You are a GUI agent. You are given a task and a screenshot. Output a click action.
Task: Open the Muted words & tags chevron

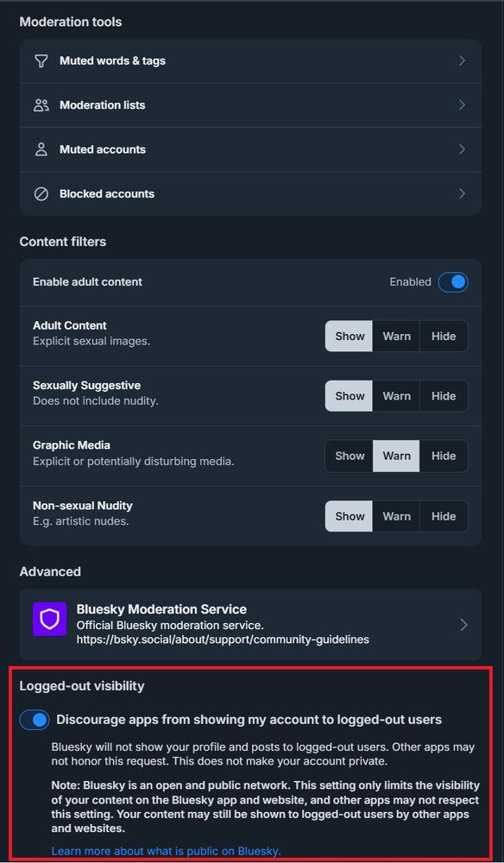click(x=463, y=61)
